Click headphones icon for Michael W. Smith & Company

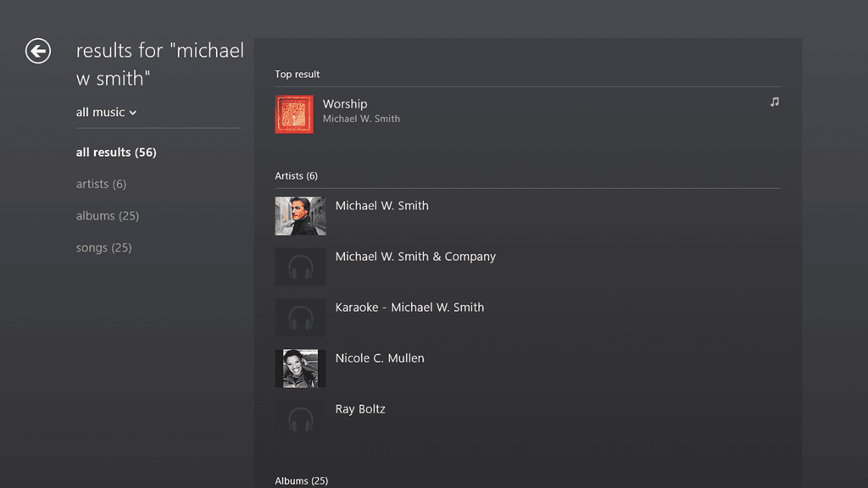pyautogui.click(x=300, y=267)
